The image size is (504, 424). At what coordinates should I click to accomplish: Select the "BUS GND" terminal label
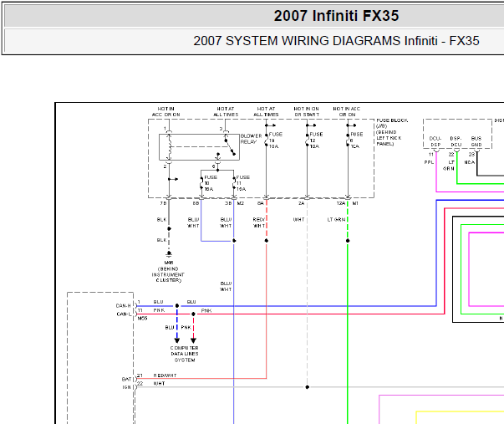coord(476,141)
